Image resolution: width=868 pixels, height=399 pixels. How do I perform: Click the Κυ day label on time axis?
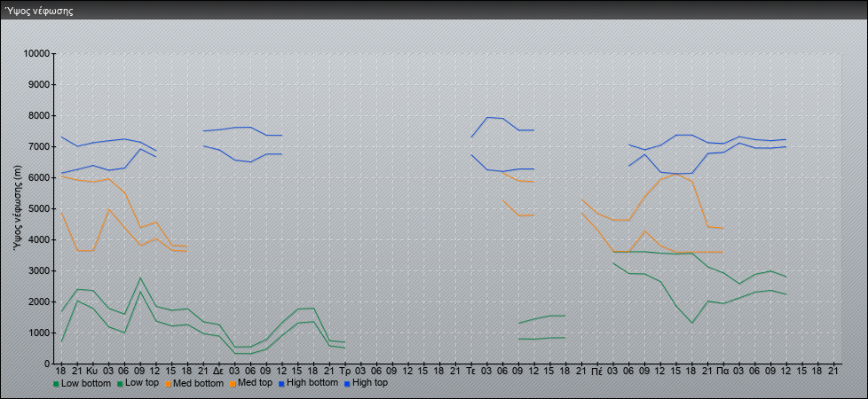click(x=92, y=371)
